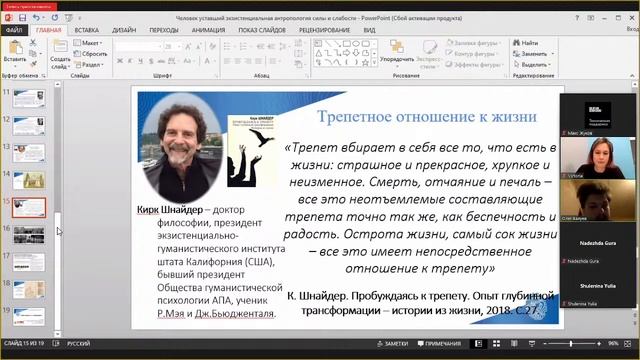Open PowerPoint Help question mark
This screenshot has width=640, height=360.
point(577,18)
